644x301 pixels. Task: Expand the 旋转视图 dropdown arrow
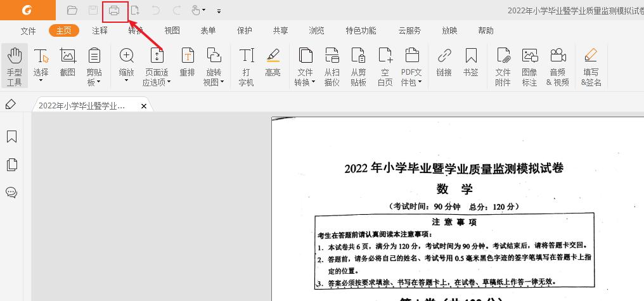point(222,82)
